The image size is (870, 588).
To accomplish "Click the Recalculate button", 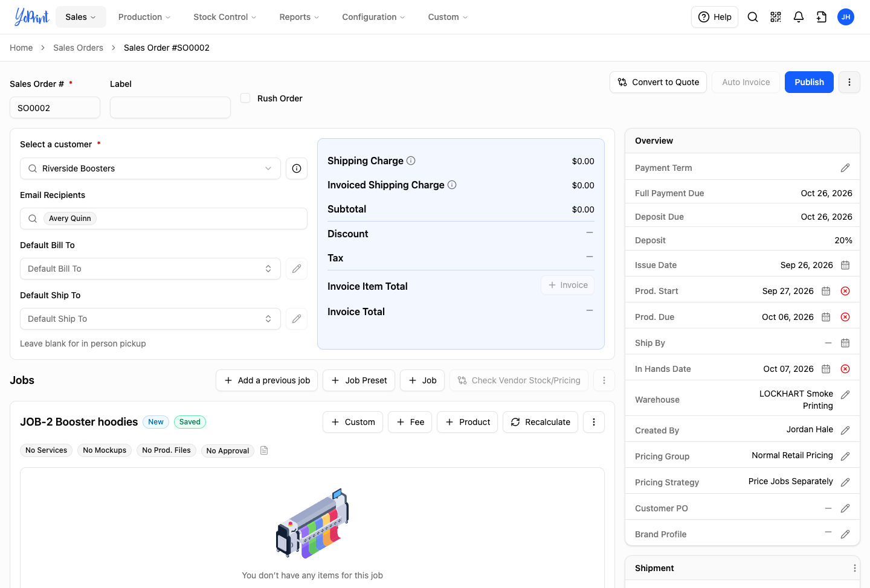I will pyautogui.click(x=540, y=422).
